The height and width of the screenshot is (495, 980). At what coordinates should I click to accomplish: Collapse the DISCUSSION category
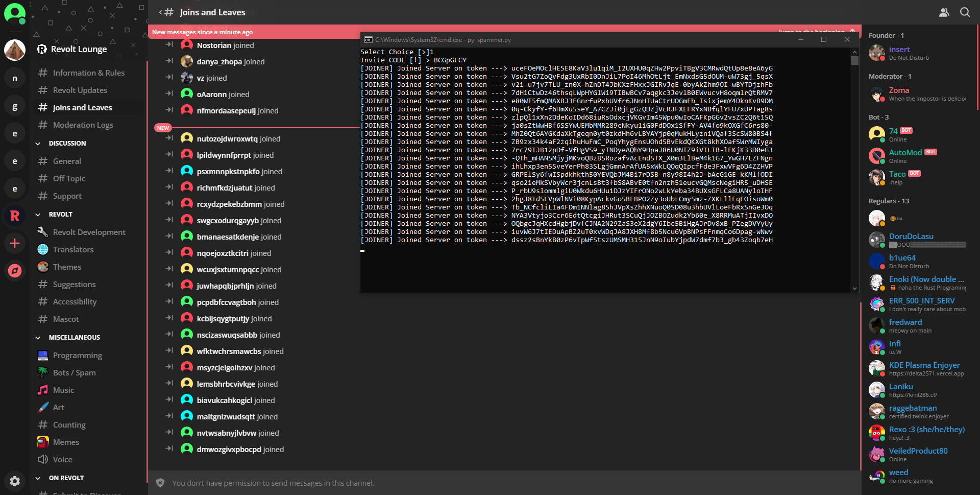[67, 143]
